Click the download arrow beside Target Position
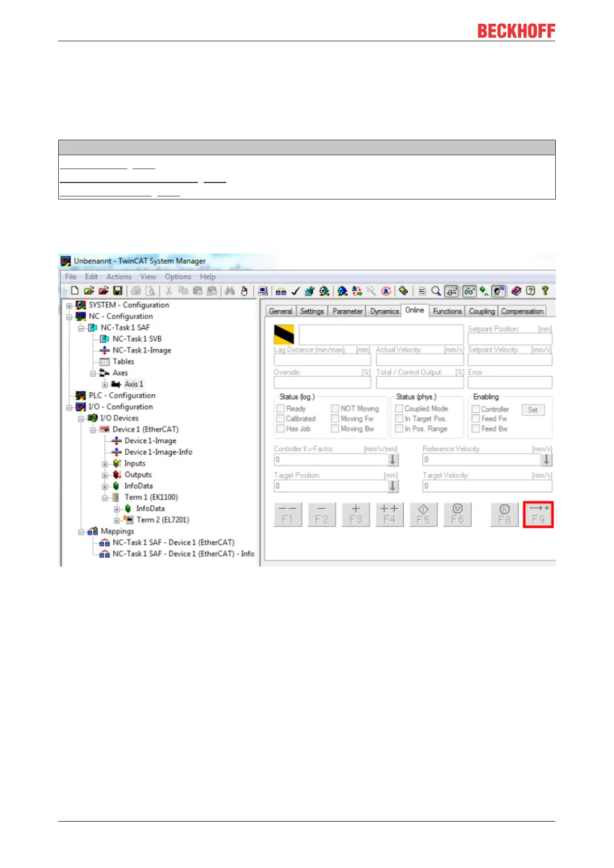 (x=393, y=486)
